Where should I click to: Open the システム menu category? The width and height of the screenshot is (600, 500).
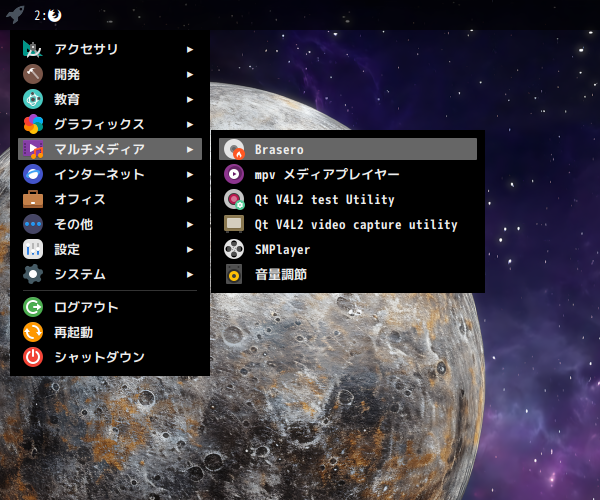point(110,274)
